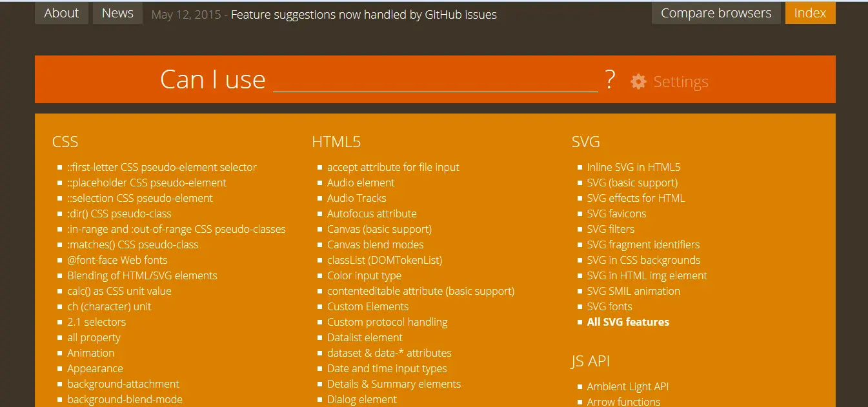Open the Settings link in the search bar
The image size is (868, 407).
[x=681, y=82]
